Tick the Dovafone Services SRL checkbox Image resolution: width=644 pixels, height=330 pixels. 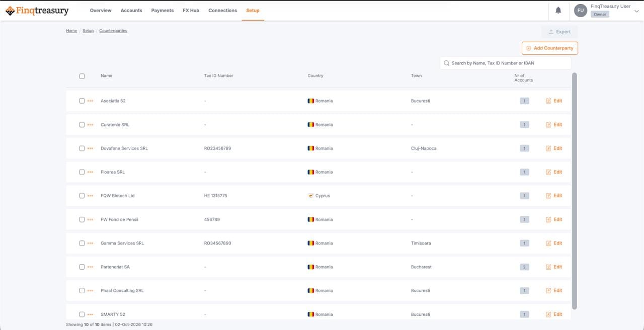82,148
